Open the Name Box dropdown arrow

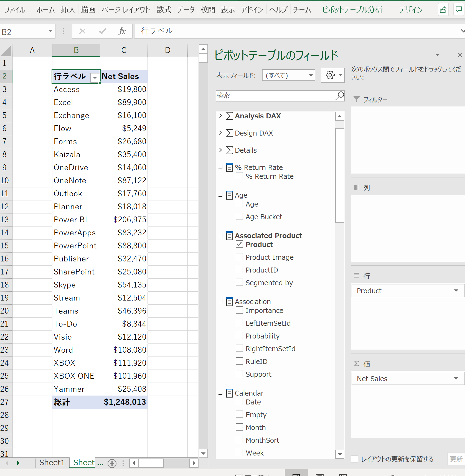tap(50, 31)
